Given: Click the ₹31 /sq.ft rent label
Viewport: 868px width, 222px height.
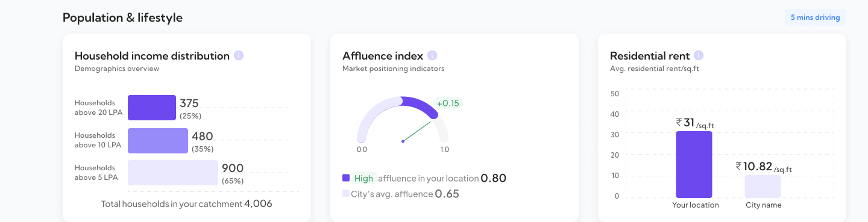Looking at the screenshot, I should (695, 123).
